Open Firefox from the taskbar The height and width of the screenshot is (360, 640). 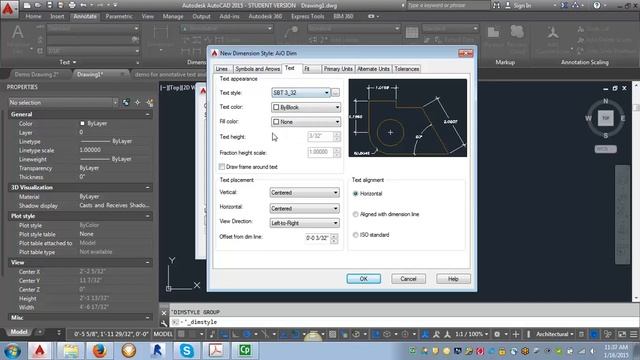99,351
